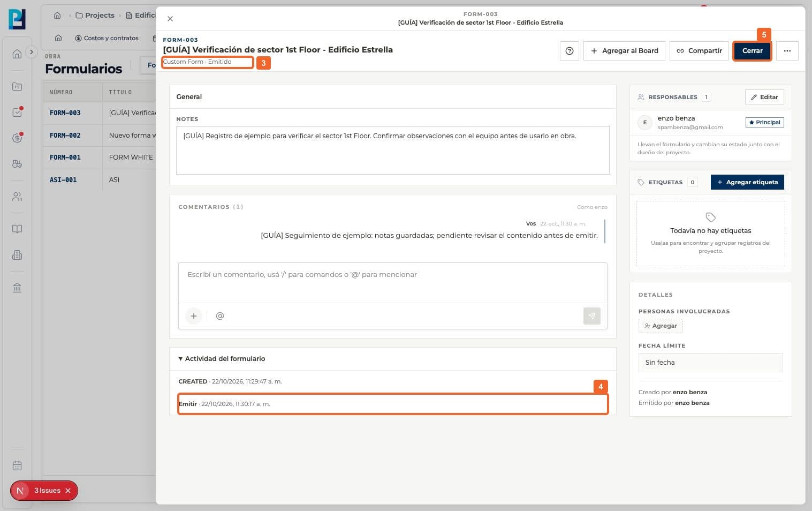Open the three-dots more options menu

click(x=787, y=51)
